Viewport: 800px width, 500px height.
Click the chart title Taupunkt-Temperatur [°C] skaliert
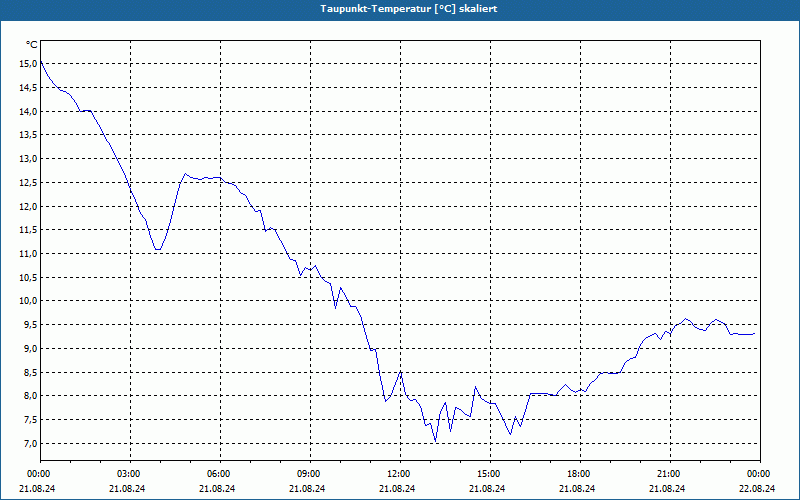pos(409,9)
